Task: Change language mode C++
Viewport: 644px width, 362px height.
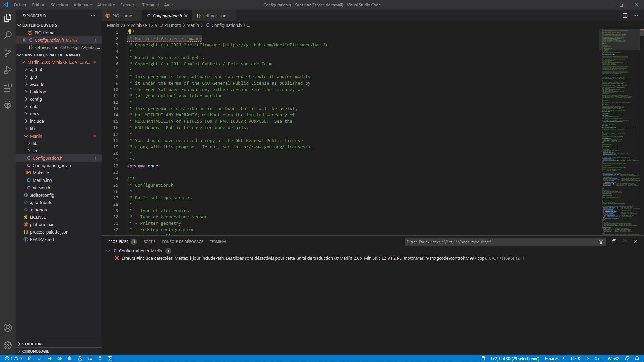Action: point(598,358)
